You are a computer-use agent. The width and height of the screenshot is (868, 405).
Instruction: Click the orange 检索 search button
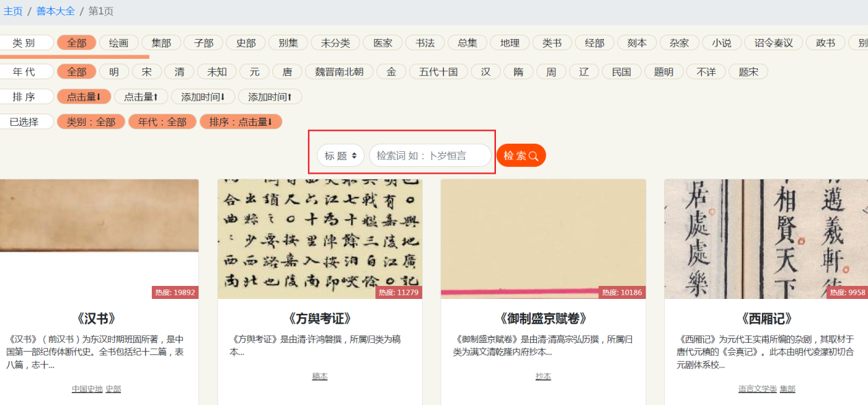[x=521, y=155]
